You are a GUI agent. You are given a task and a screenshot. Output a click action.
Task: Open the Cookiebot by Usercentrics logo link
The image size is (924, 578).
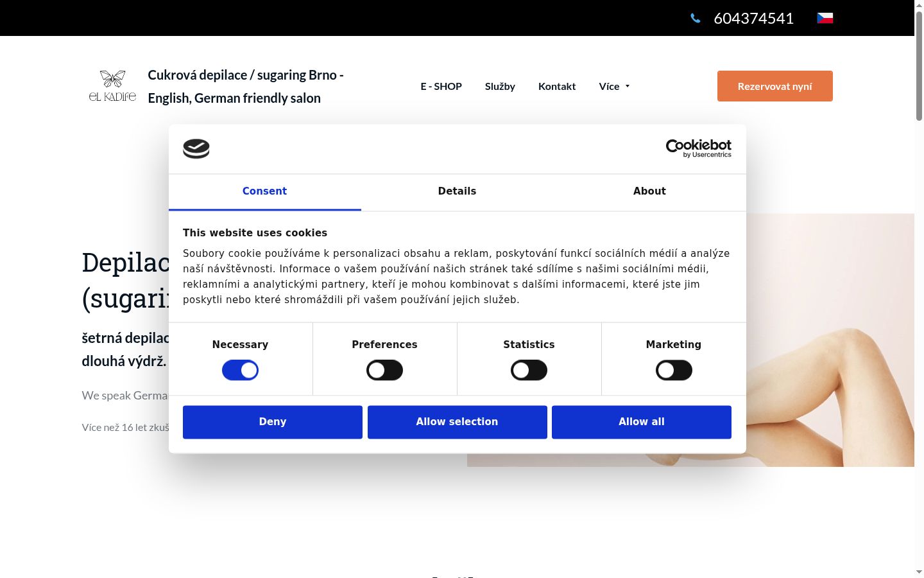(x=698, y=148)
